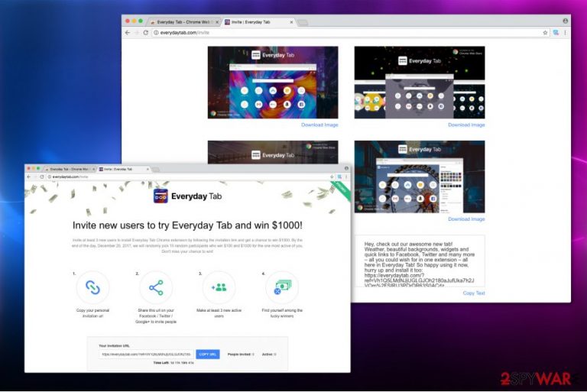Open Chrome menu dots in rear window
587x392 pixels.
coord(566,33)
